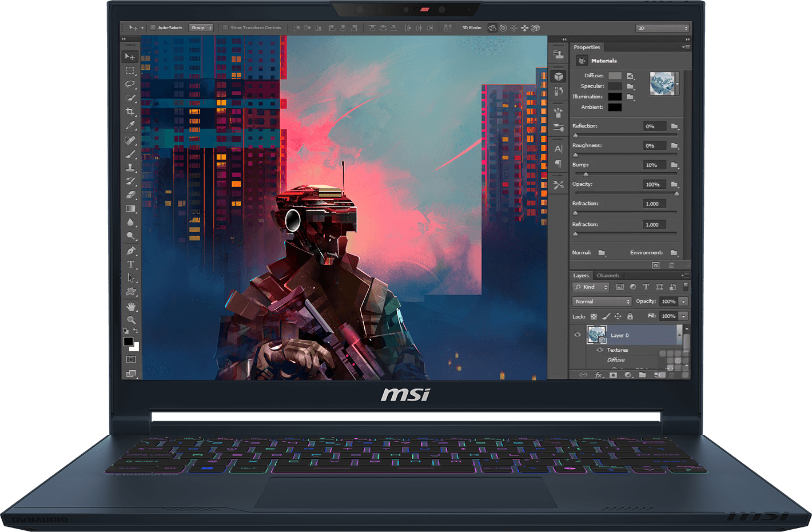Check Show Transform Controls

[x=226, y=27]
